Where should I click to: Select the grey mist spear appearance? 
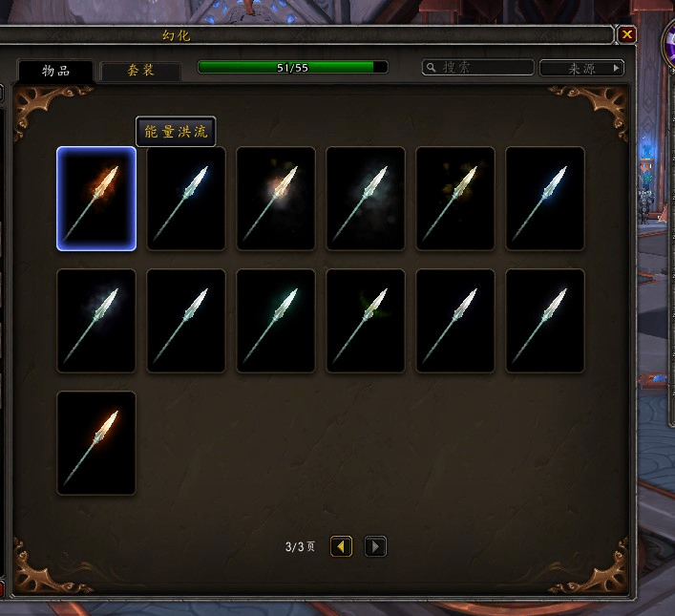pos(366,199)
